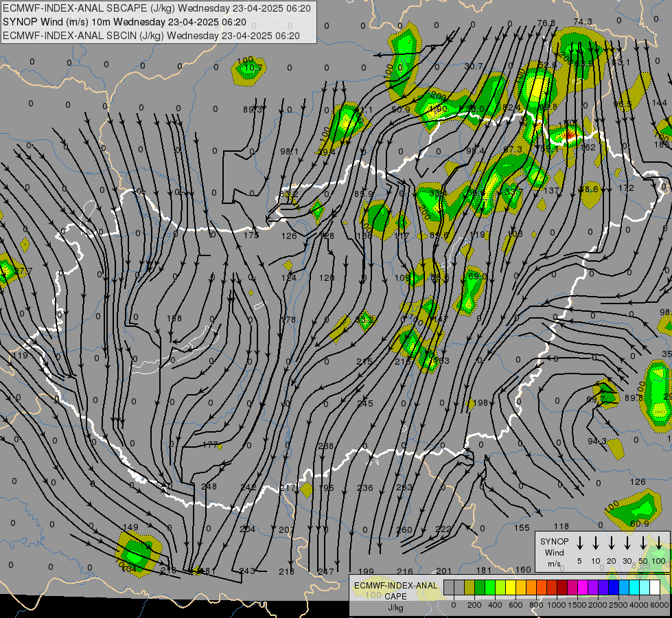Click the map value 222
Viewport: 672px width, 618px height.
click(443, 529)
